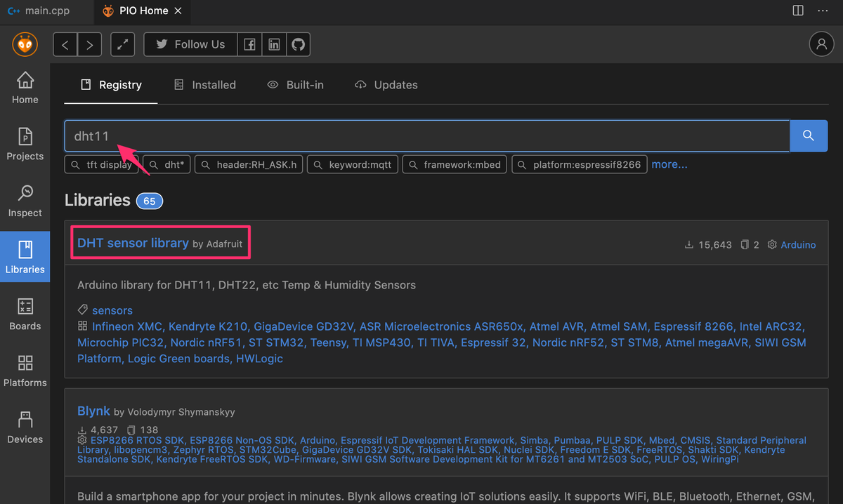Open Platforms in the sidebar
The width and height of the screenshot is (843, 504).
click(25, 371)
